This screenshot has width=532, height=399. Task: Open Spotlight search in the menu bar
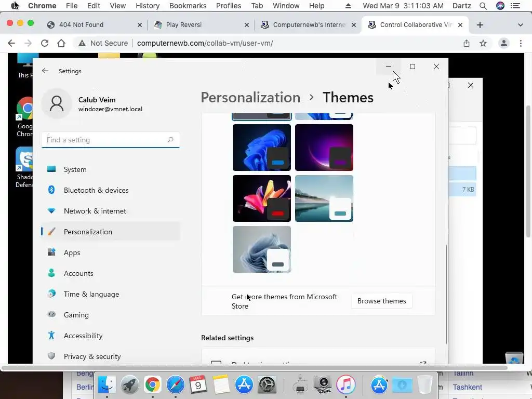tap(483, 6)
